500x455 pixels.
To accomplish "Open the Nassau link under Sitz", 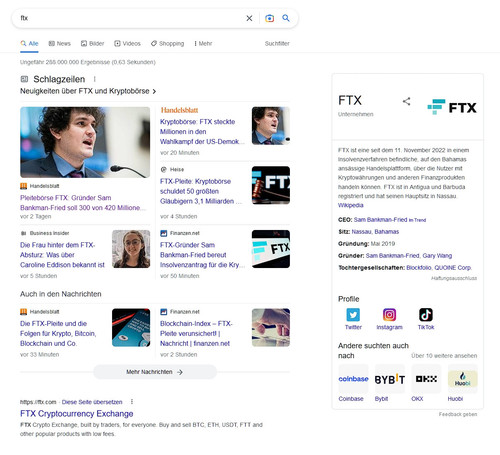I will (x=361, y=232).
